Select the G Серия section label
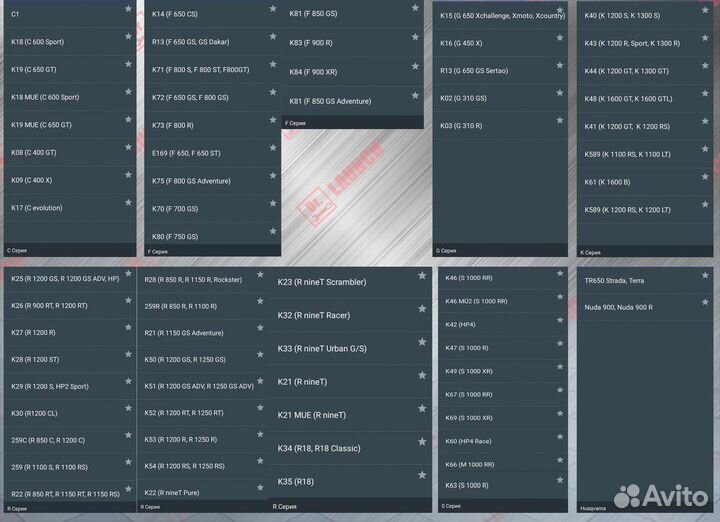720x522 pixels. (x=447, y=251)
